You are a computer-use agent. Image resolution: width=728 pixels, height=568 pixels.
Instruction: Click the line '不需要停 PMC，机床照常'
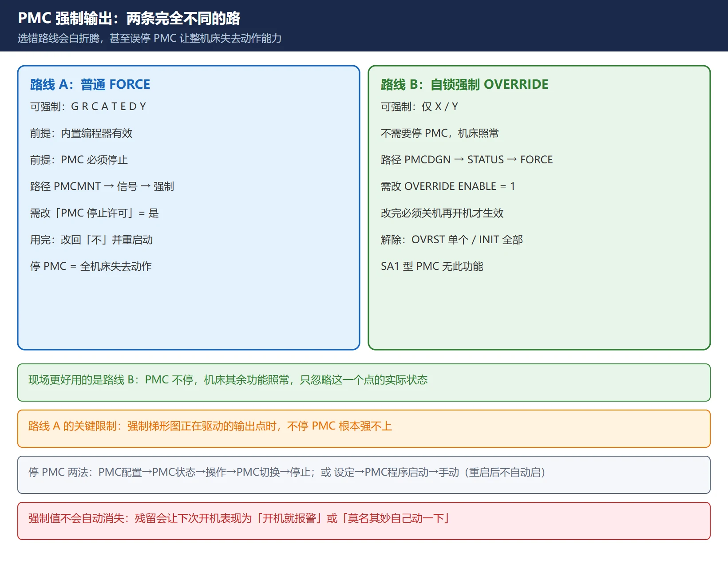pyautogui.click(x=440, y=133)
